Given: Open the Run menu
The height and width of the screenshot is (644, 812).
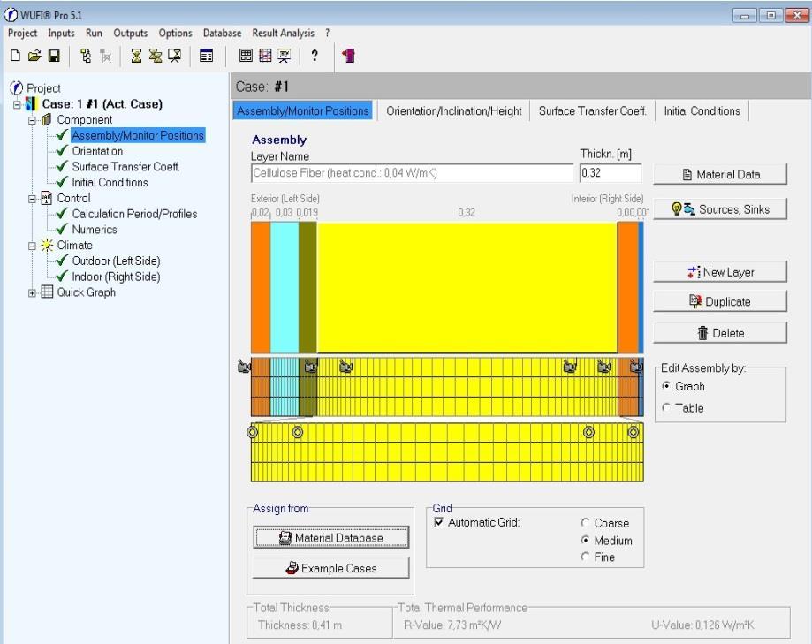Looking at the screenshot, I should click(x=94, y=34).
